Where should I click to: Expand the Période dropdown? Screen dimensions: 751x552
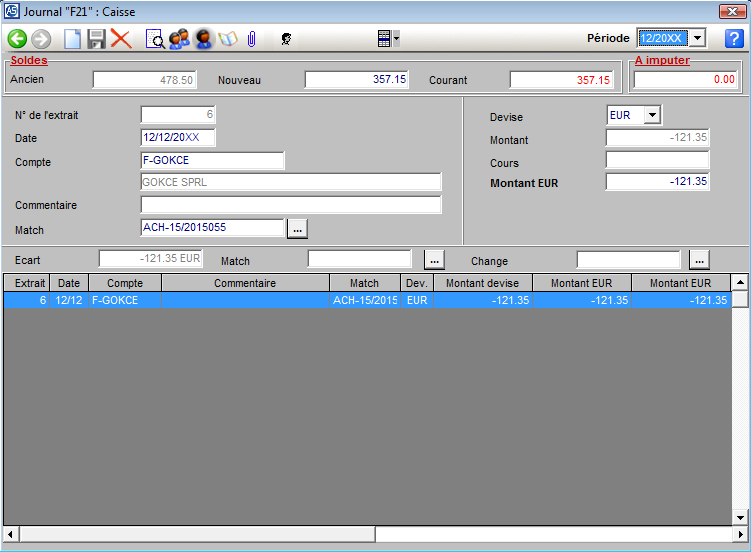click(x=698, y=38)
